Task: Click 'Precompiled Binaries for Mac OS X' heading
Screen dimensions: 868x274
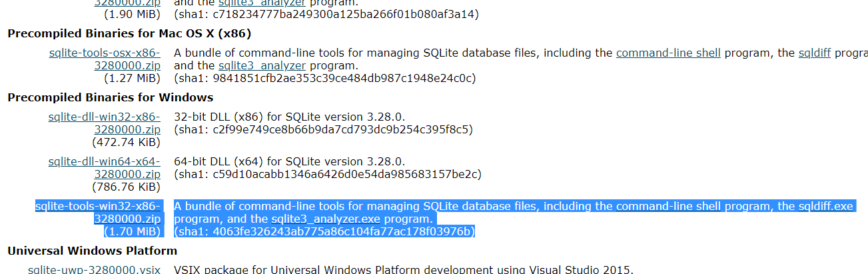Action: [129, 33]
